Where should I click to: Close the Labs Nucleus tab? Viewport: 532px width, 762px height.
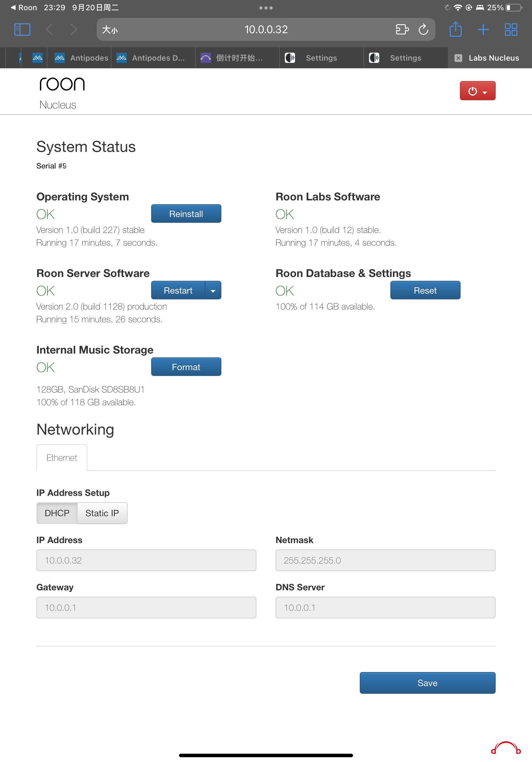(x=458, y=58)
